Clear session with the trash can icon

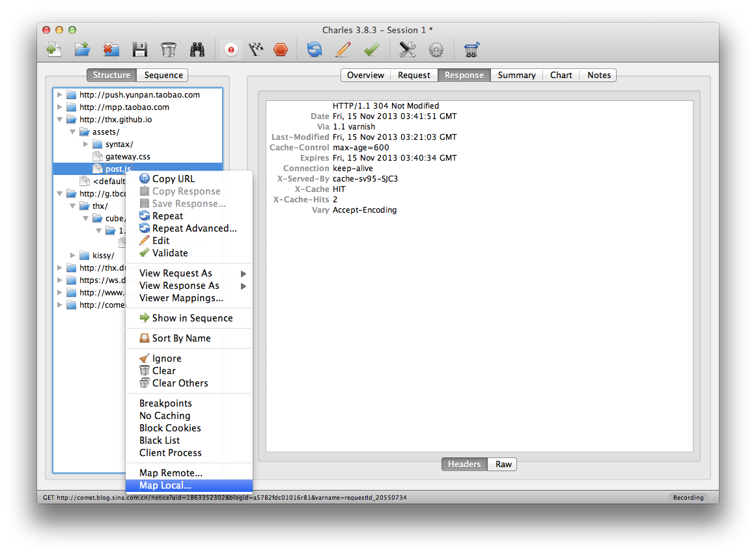pyautogui.click(x=168, y=49)
